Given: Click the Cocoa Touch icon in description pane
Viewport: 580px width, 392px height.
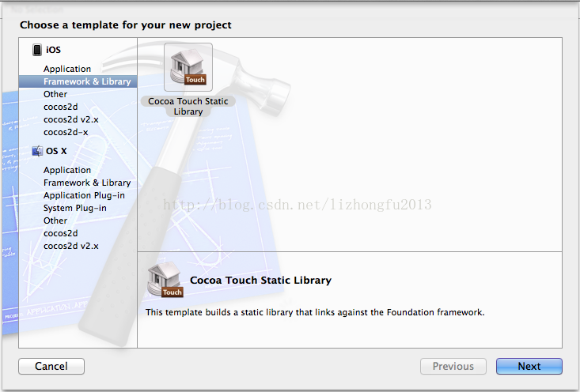Looking at the screenshot, I should [x=165, y=280].
